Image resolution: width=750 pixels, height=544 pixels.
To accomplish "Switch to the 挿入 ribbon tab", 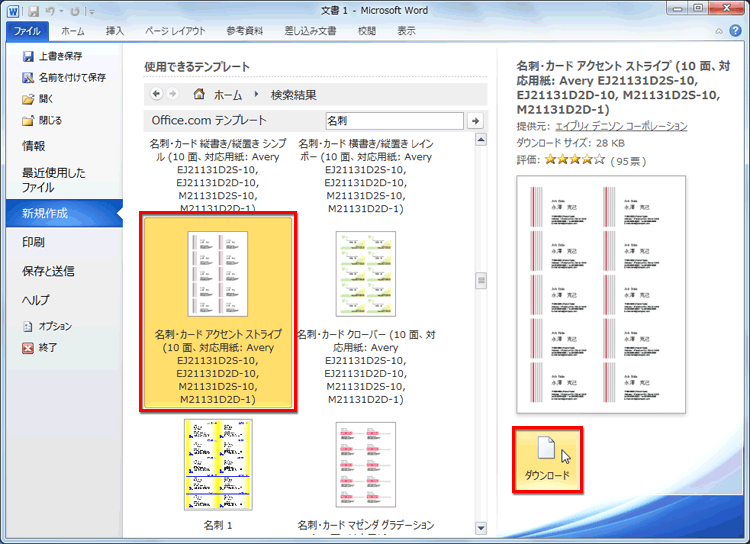I will pyautogui.click(x=115, y=31).
